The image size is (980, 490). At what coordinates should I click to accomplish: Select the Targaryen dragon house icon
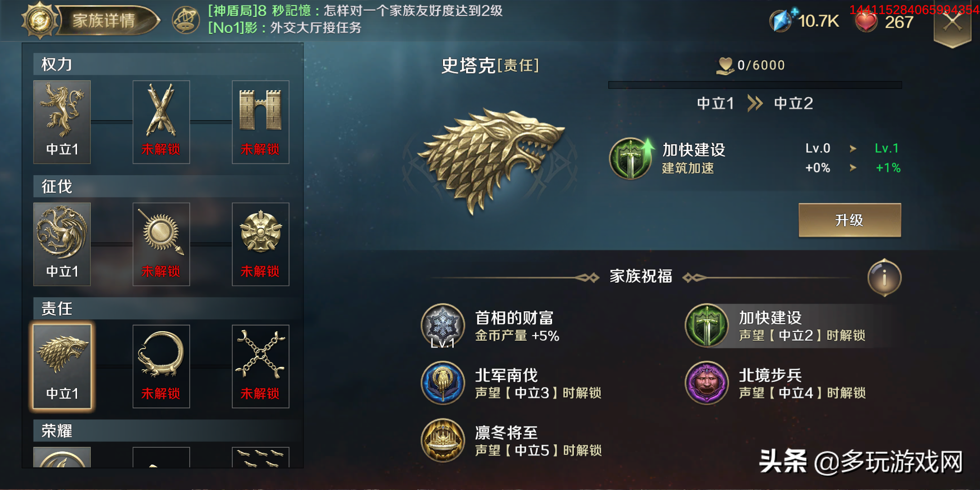[62, 244]
